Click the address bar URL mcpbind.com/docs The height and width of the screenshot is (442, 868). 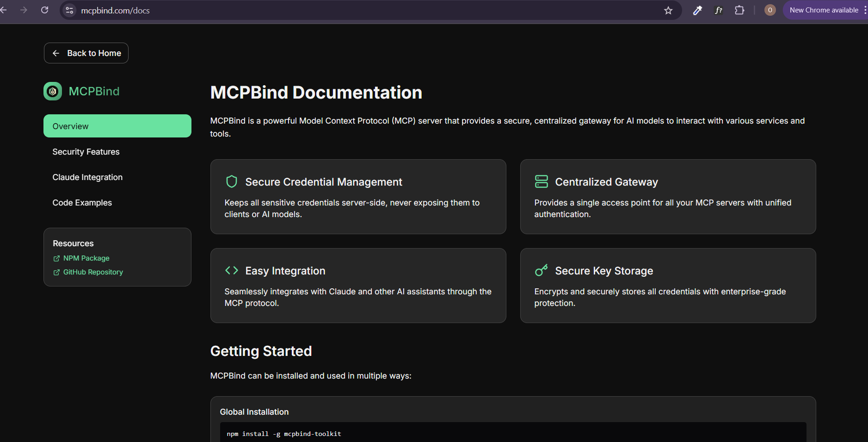point(116,10)
